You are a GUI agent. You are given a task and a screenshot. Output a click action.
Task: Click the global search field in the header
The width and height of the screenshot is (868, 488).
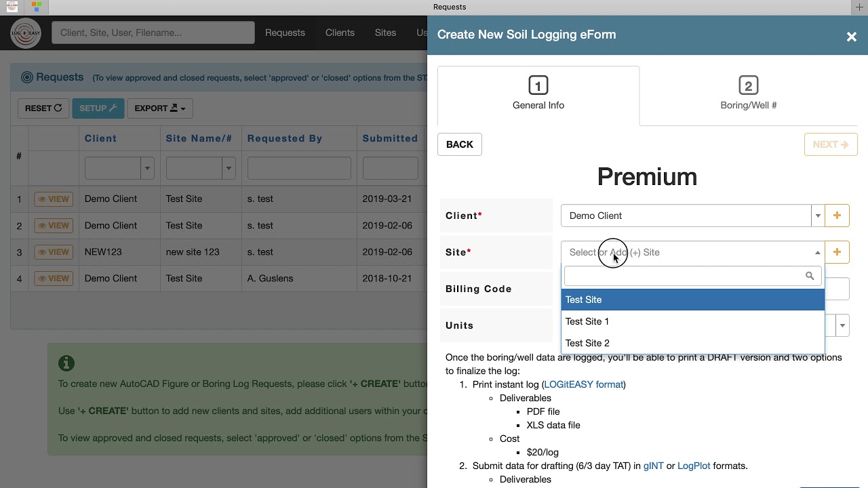point(153,33)
